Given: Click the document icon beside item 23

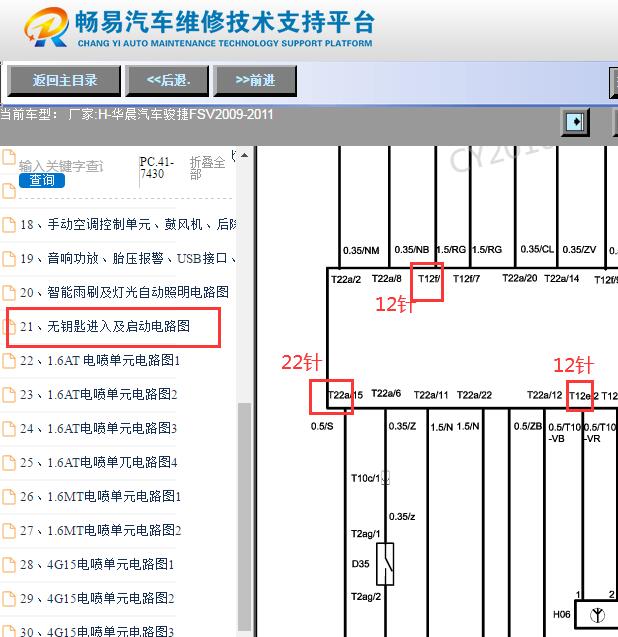Looking at the screenshot, I should tap(9, 394).
